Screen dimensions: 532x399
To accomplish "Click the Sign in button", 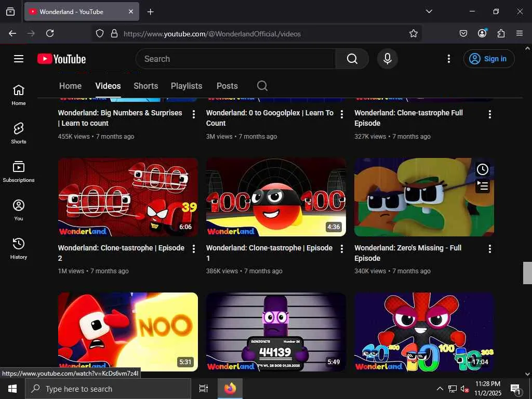I will (x=489, y=59).
